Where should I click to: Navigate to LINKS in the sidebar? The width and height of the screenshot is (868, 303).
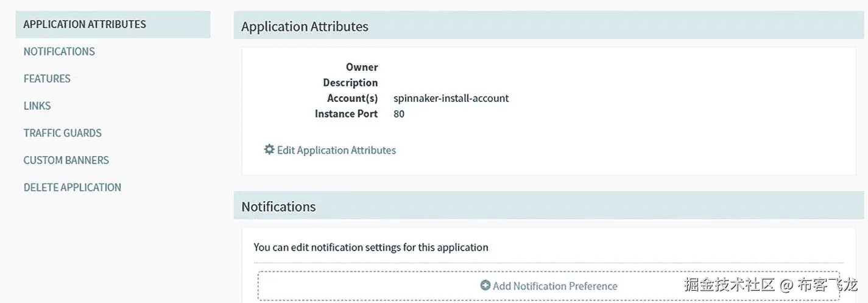37,106
